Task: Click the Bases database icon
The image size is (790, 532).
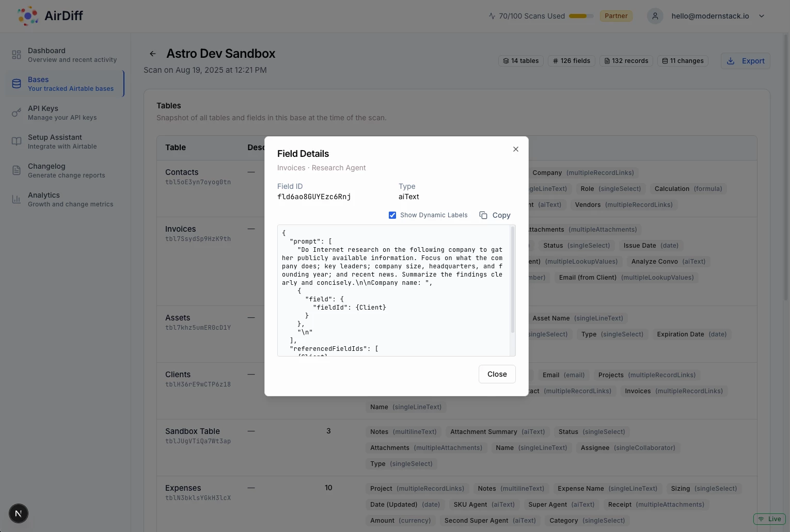Action: (17, 84)
